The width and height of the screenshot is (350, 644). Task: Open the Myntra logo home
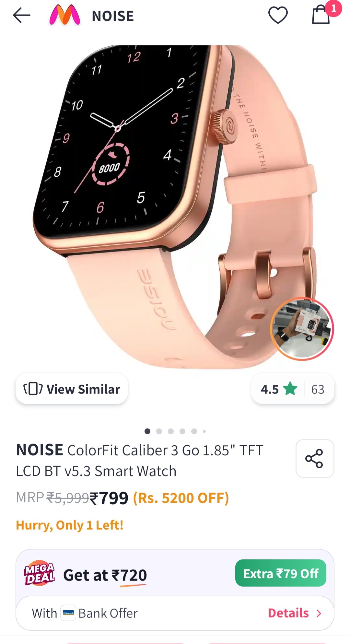pos(64,15)
